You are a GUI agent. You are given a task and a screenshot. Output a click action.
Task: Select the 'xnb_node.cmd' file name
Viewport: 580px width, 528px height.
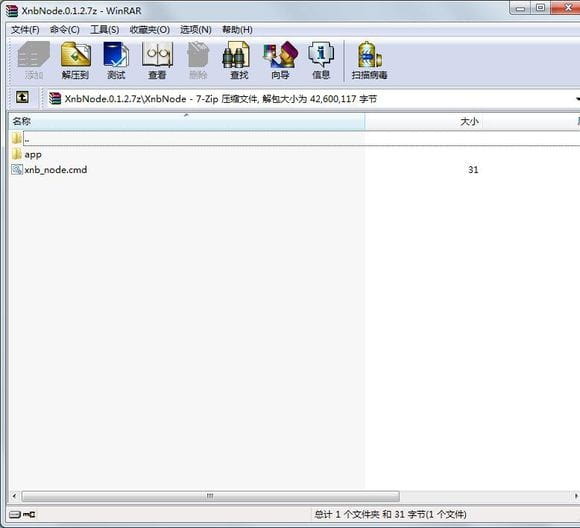[56, 170]
